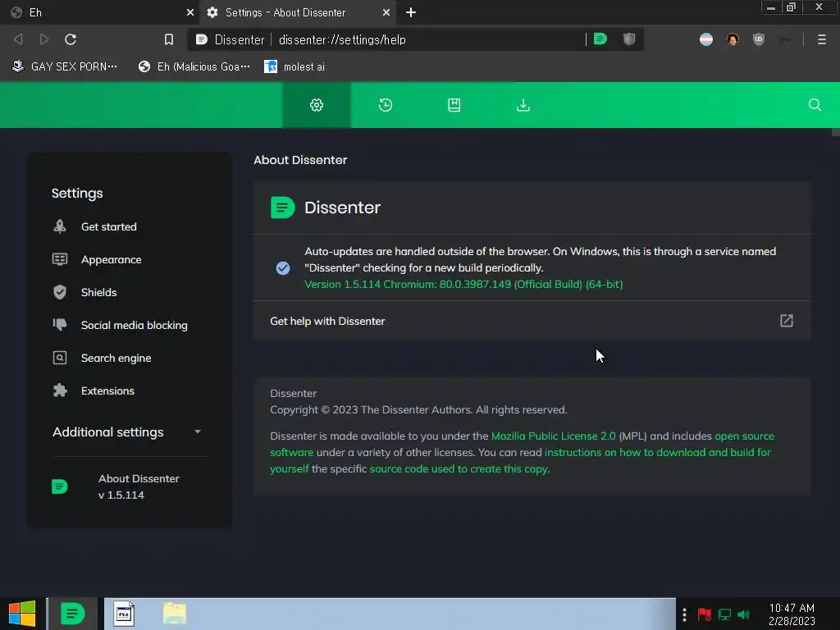The width and height of the screenshot is (840, 630).
Task: Open the open source software link
Action: [744, 436]
